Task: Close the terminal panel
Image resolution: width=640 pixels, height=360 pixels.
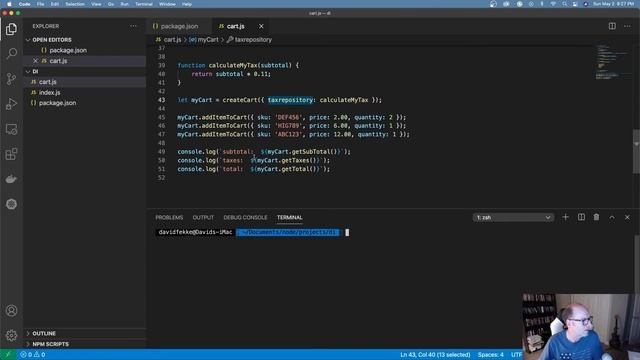Action: pos(627,218)
